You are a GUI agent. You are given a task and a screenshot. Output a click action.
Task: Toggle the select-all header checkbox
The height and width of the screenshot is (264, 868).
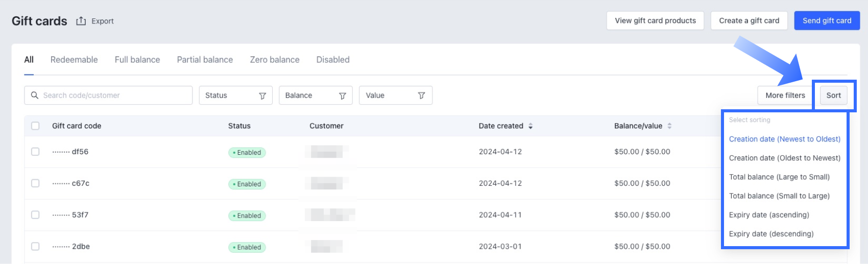coord(35,126)
